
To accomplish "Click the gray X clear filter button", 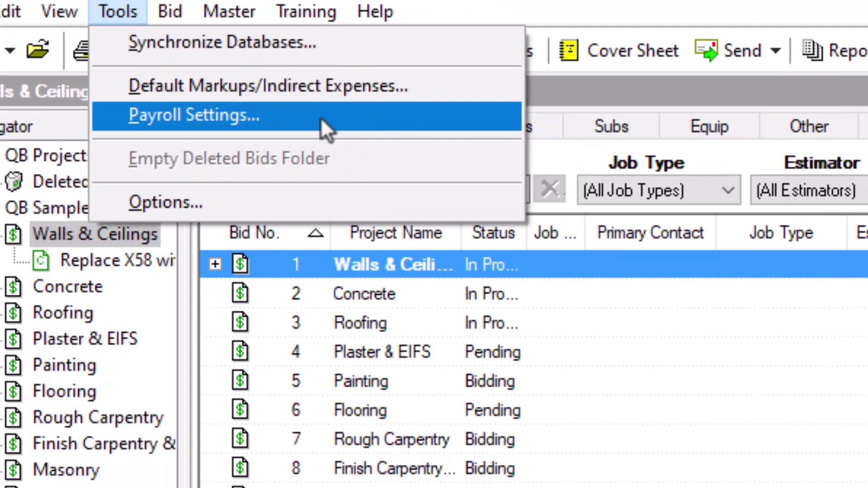I will point(549,189).
